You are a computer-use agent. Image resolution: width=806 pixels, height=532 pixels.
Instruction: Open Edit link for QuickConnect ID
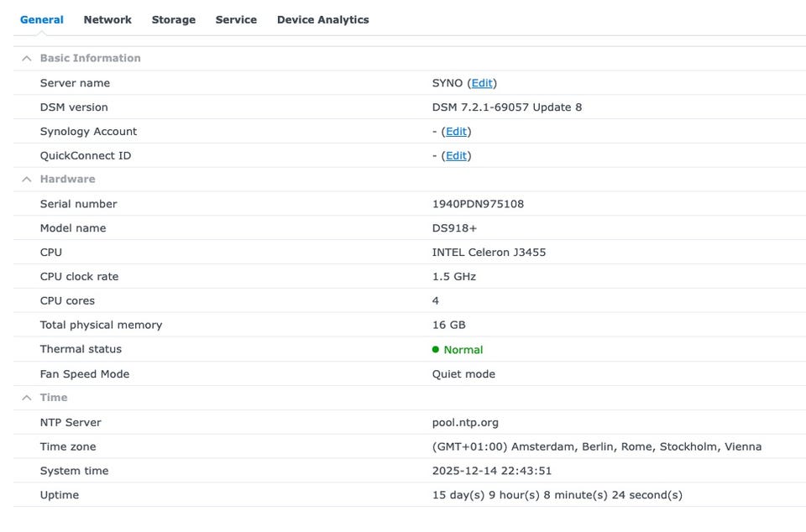click(456, 156)
